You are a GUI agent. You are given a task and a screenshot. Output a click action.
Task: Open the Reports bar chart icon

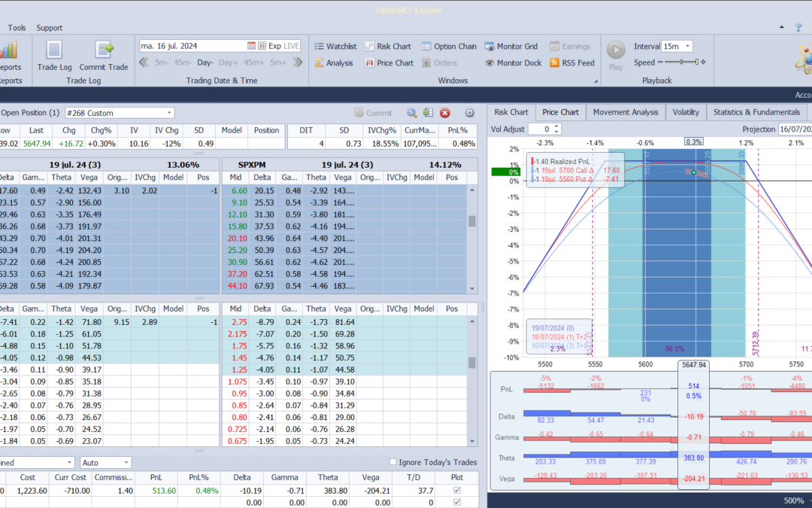[x=8, y=51]
